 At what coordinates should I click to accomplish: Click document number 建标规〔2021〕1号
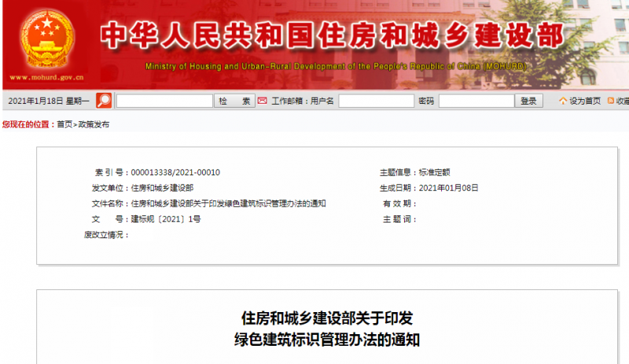(166, 219)
